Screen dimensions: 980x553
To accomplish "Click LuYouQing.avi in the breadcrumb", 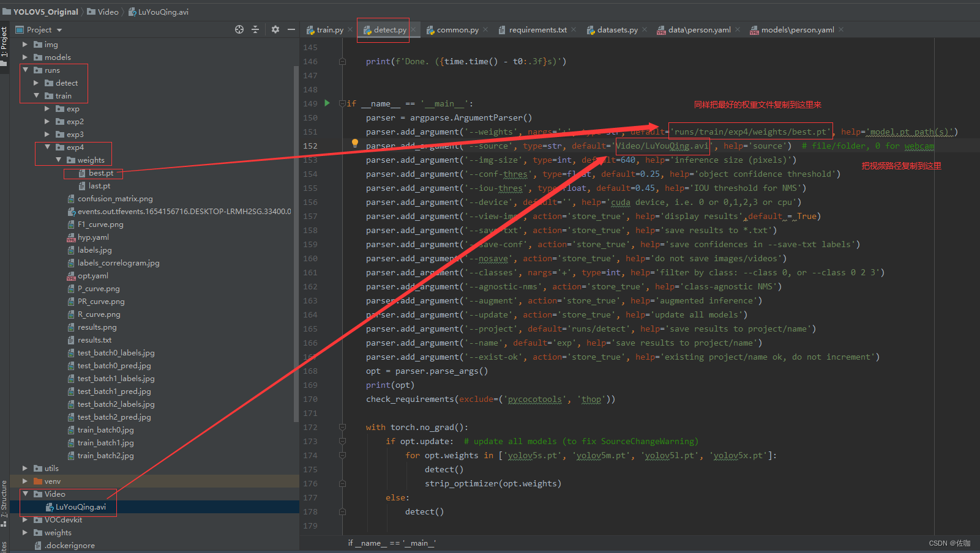I will pos(159,12).
